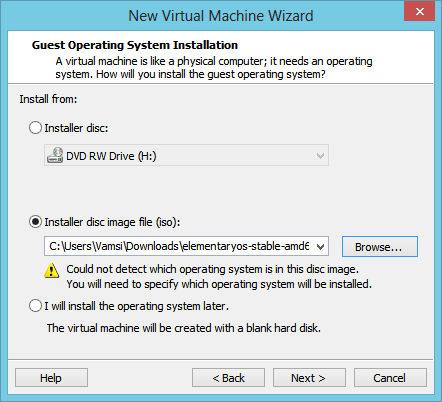
Task: Close the New Virtual Machine Wizard window
Action: pos(420,11)
